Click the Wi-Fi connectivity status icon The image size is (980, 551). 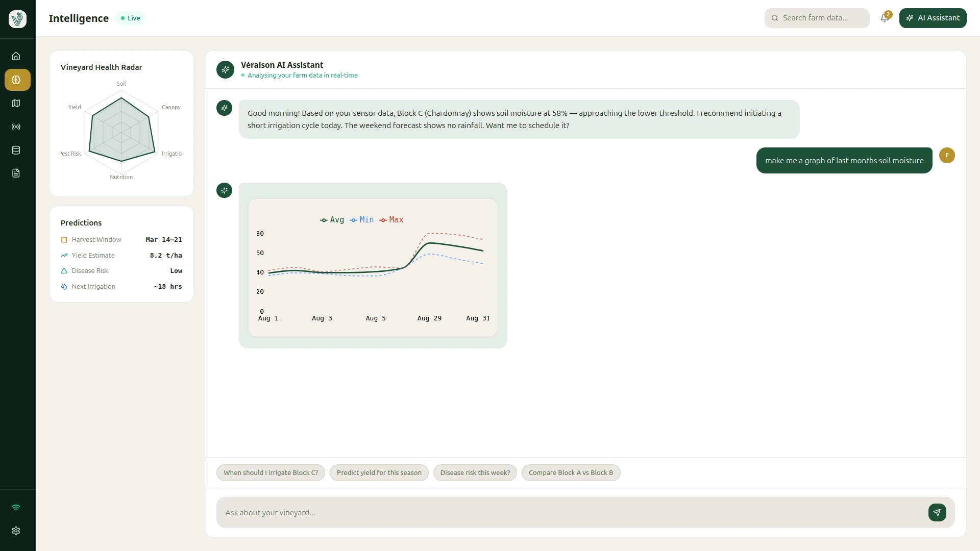coord(16,508)
